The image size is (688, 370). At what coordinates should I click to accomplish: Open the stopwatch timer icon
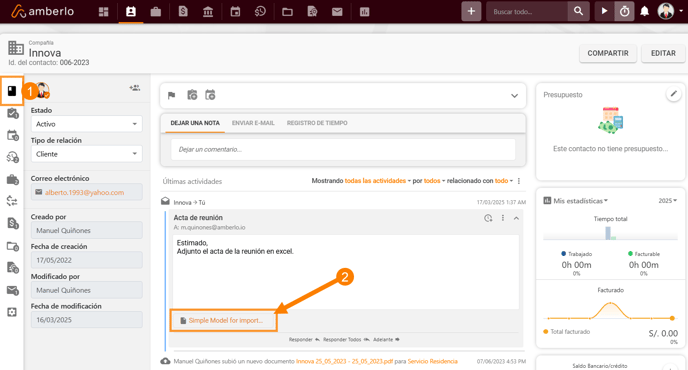[624, 11]
